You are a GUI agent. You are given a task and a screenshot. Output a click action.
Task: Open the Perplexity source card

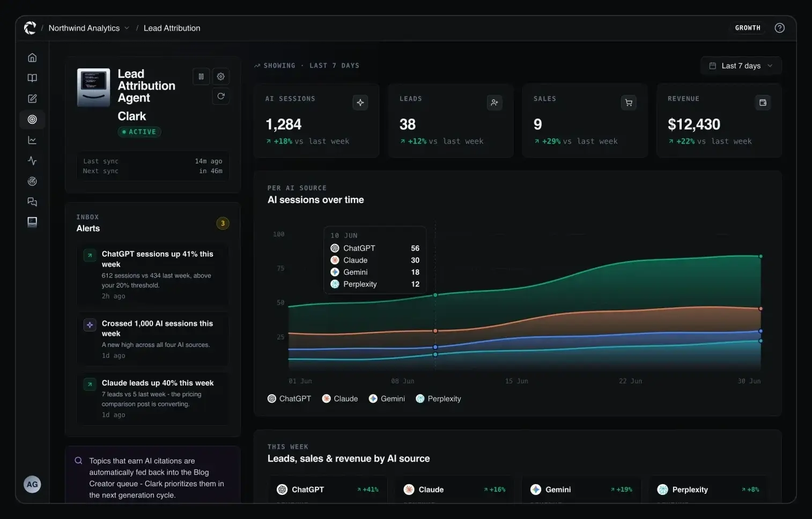point(708,490)
